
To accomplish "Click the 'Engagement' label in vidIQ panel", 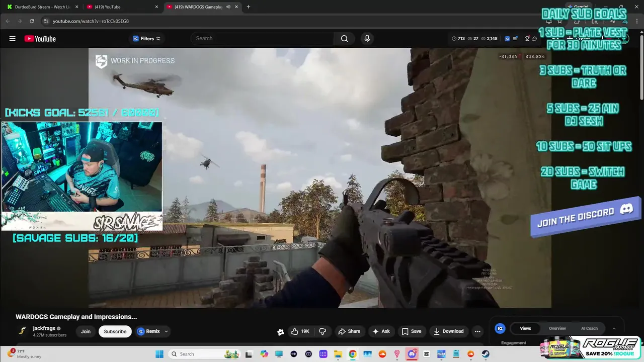I will [x=514, y=343].
